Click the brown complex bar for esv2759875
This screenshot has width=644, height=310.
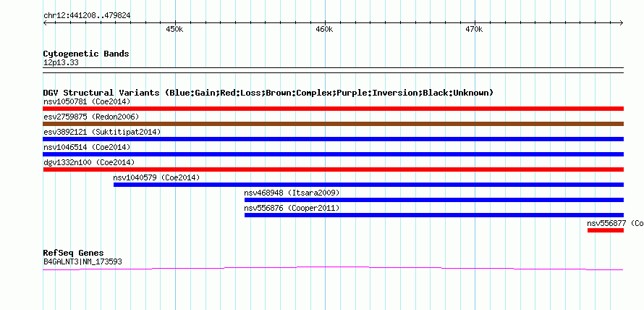[333, 124]
